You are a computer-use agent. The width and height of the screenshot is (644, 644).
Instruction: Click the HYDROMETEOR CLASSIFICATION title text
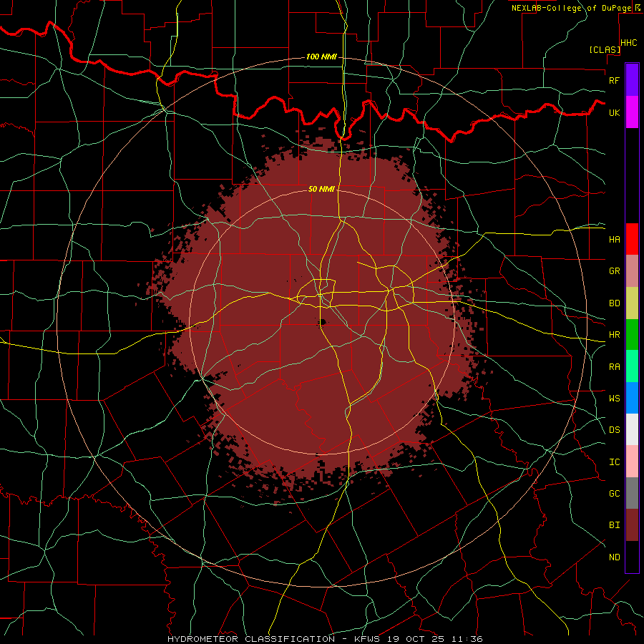pos(251,639)
